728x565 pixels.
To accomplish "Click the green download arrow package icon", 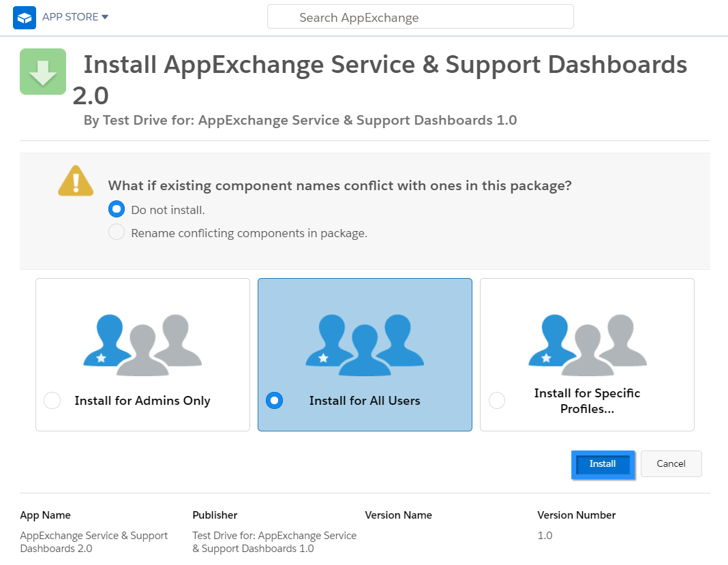I will pyautogui.click(x=43, y=72).
